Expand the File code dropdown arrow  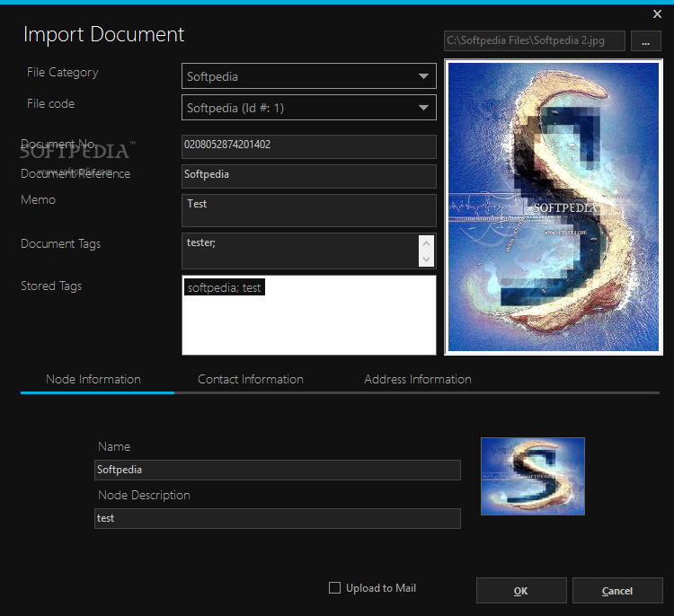[423, 108]
